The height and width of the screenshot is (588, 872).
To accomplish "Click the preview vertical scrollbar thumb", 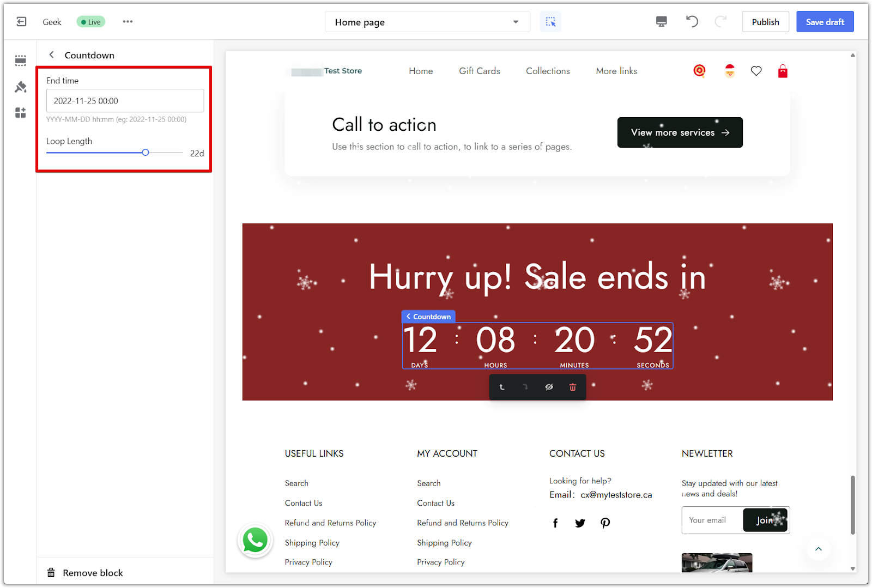I will tap(853, 505).
